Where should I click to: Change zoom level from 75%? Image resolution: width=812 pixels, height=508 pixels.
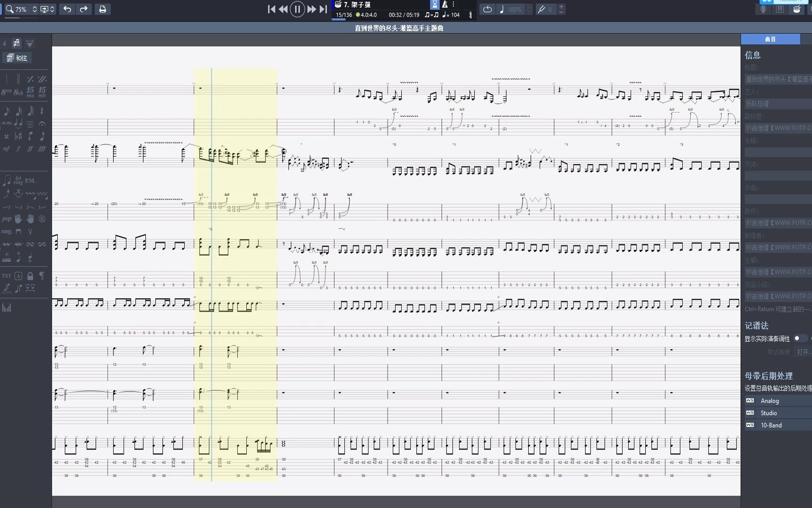(21, 9)
